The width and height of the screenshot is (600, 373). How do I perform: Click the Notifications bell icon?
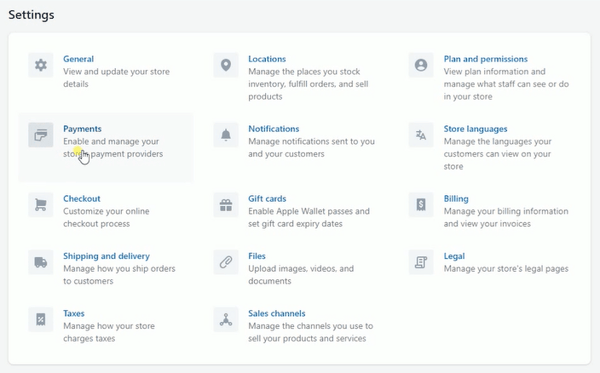coord(226,135)
